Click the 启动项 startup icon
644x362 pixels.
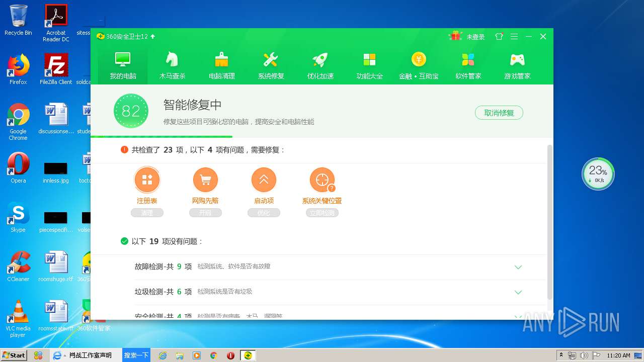(x=264, y=179)
